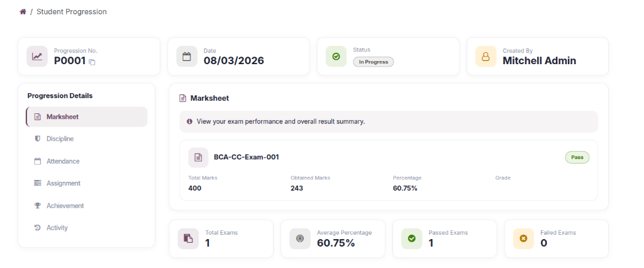Click the Attendance calendar icon

pyautogui.click(x=37, y=161)
